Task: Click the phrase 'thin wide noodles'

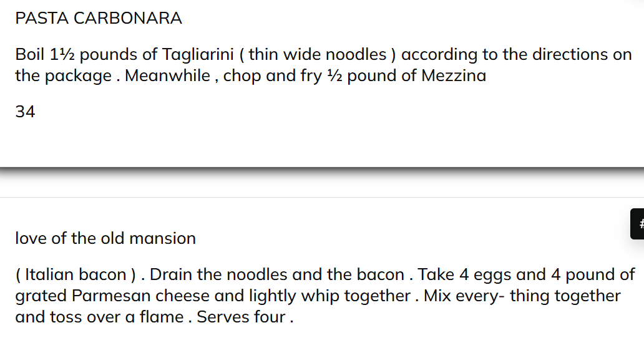Action: point(318,54)
